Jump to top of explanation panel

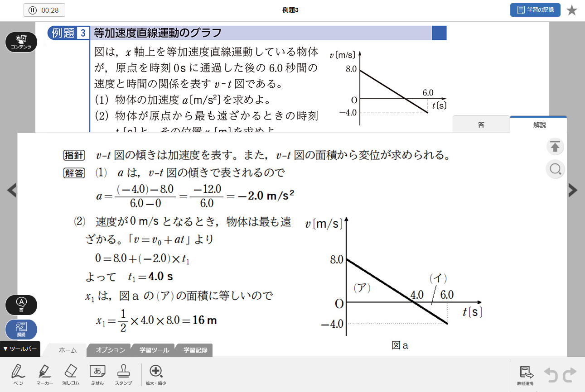(x=555, y=147)
